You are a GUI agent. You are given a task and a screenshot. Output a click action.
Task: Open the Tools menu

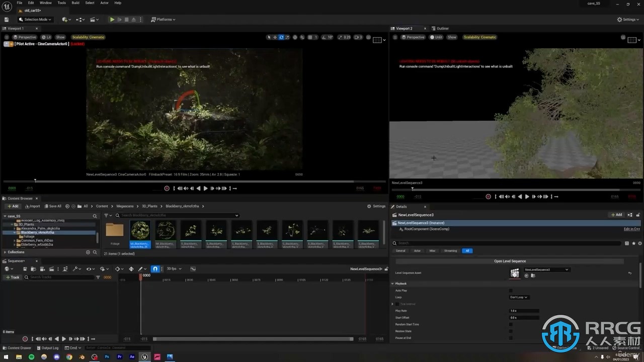click(61, 3)
